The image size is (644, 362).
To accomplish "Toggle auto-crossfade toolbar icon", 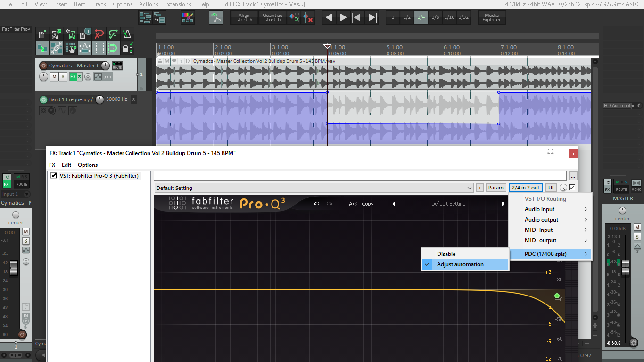I will point(42,48).
